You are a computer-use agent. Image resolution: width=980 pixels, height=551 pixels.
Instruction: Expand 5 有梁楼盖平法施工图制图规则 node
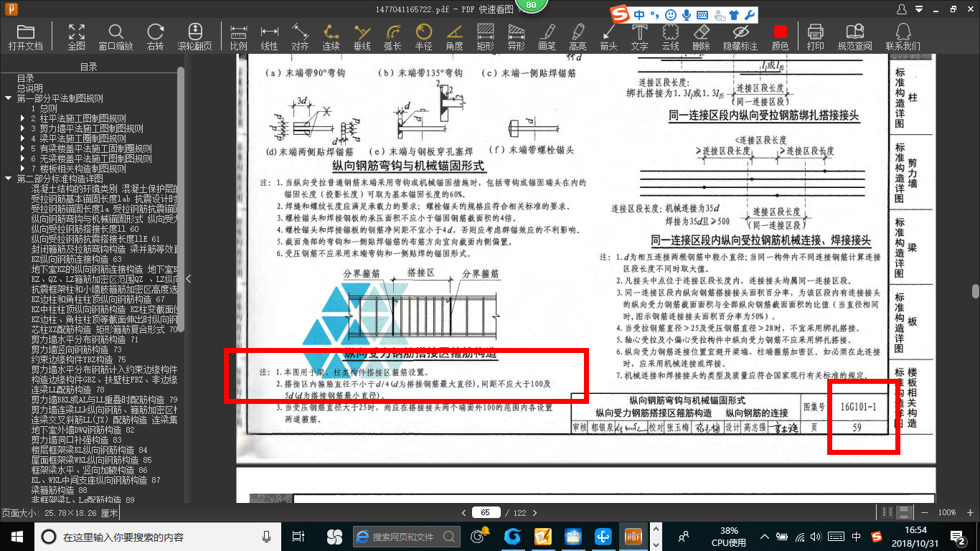pos(24,149)
